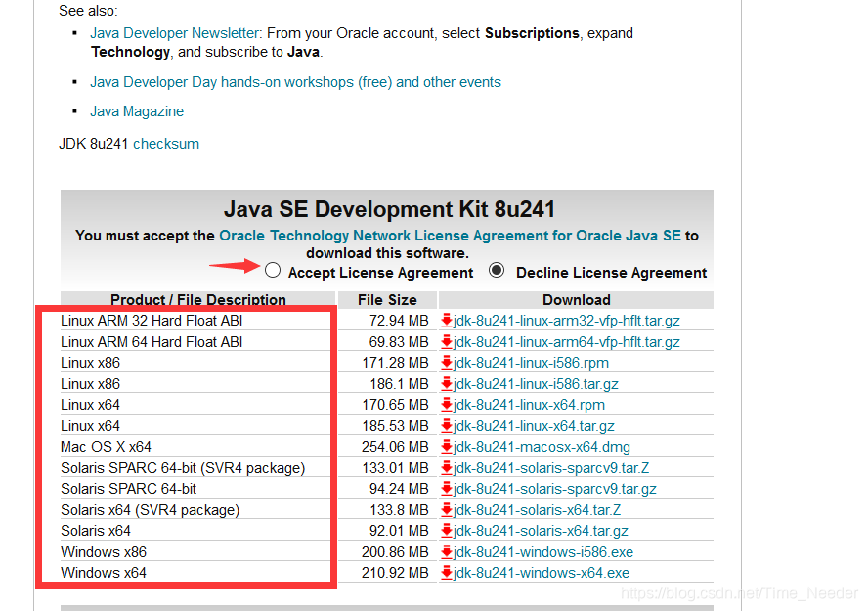The width and height of the screenshot is (868, 611).
Task: Download jdk-8u241-macosx-x64.dmg file link
Action: [542, 447]
